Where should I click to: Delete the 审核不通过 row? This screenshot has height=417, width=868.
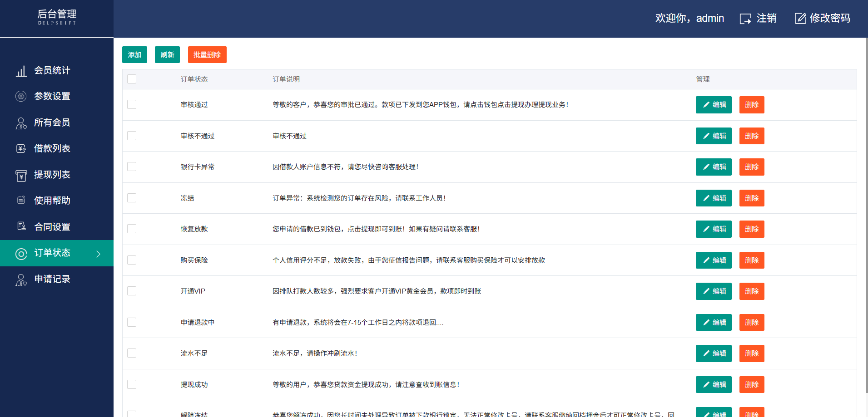coord(752,136)
